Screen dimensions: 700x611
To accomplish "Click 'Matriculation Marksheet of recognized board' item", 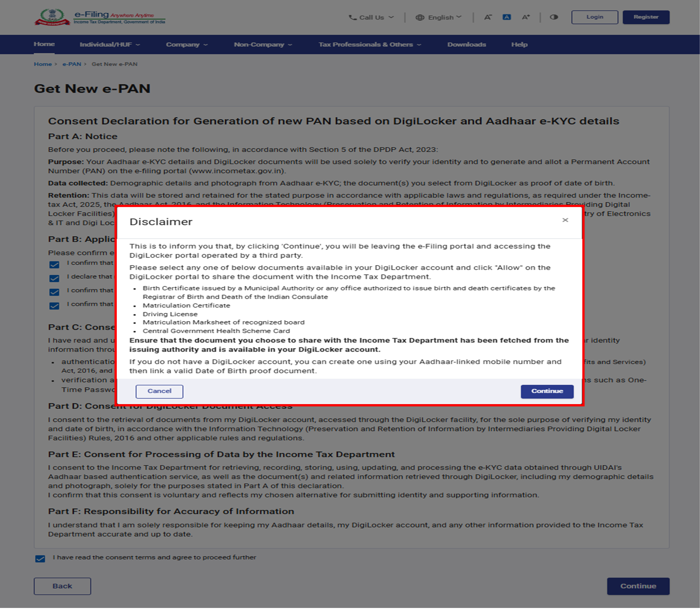I will (223, 322).
